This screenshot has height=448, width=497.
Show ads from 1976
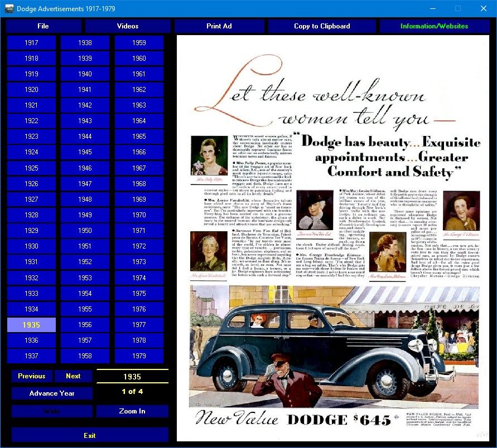pyautogui.click(x=139, y=309)
